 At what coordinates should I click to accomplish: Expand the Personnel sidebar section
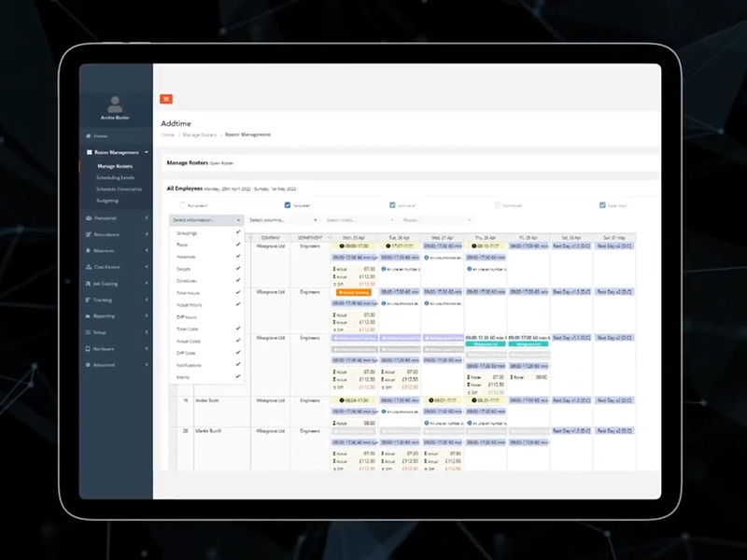click(147, 218)
